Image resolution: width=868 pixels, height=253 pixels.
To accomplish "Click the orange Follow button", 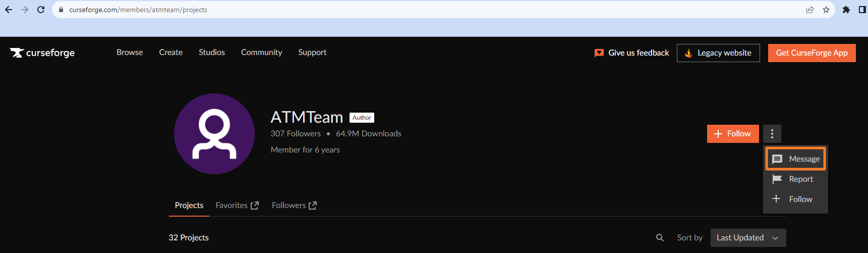I will click(733, 134).
